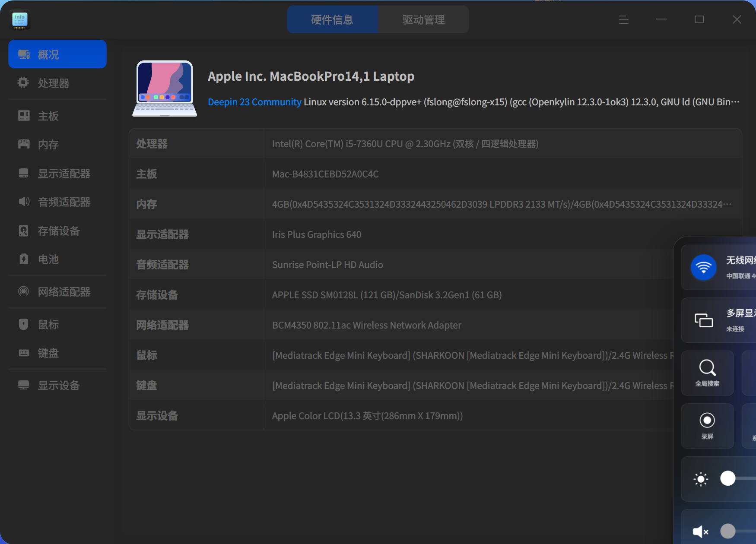
Task: Click the APPLE SSD SM0128L storage value
Action: pyautogui.click(x=387, y=295)
